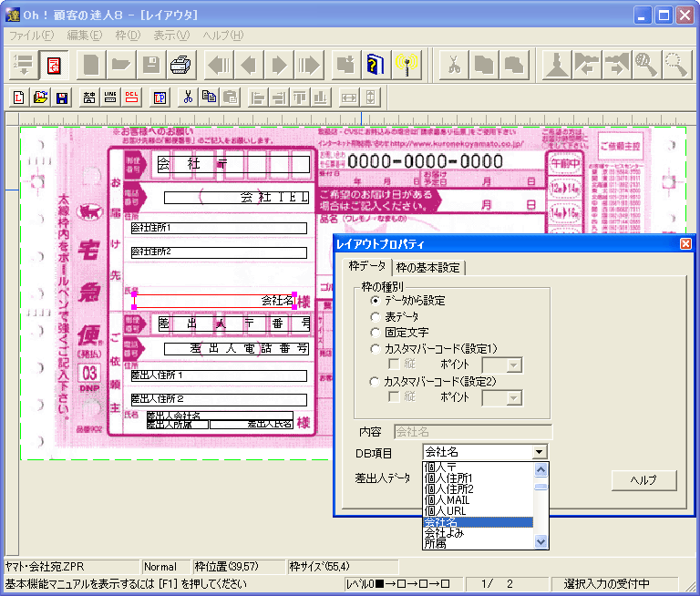Viewport: 700px width, 596px height.
Task: Click the align left edges icon
Action: coord(258,97)
